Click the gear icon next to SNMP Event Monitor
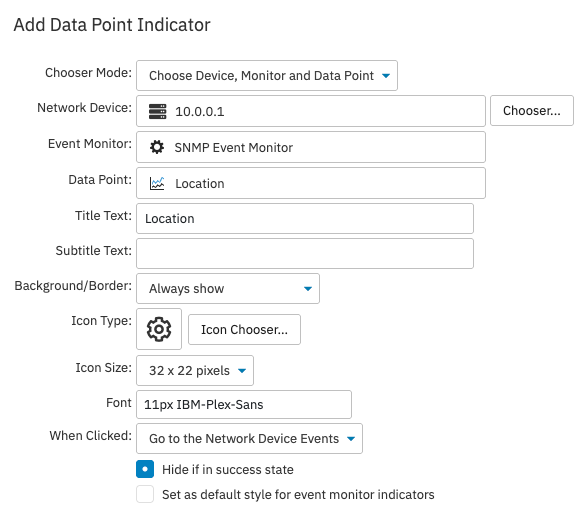The height and width of the screenshot is (514, 578). [157, 147]
